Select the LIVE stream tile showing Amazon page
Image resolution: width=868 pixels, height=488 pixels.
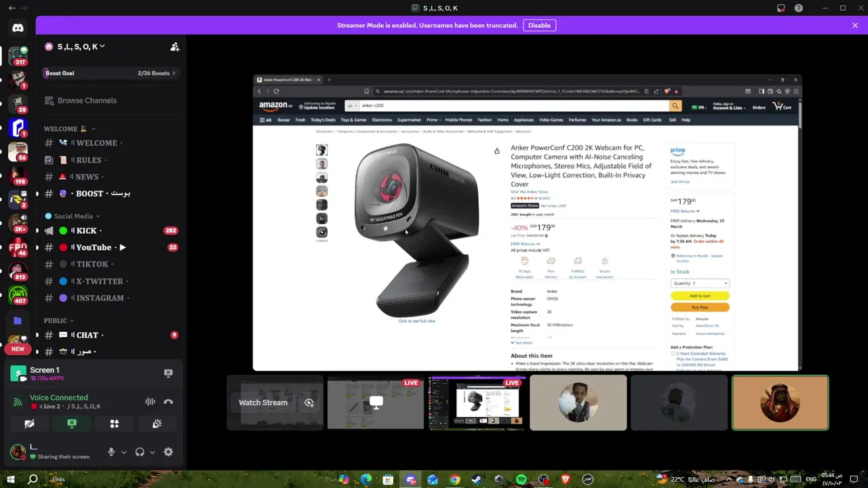[477, 403]
